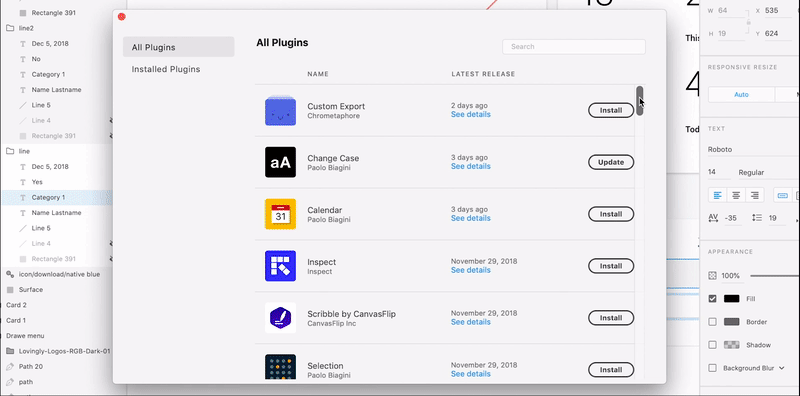Click the opacity 100% field
Image resolution: width=800 pixels, height=396 pixels.
click(x=731, y=276)
